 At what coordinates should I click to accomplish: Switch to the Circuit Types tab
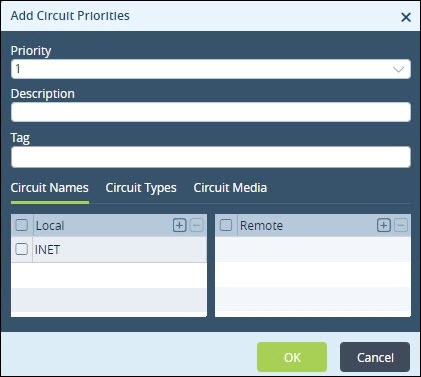(141, 188)
